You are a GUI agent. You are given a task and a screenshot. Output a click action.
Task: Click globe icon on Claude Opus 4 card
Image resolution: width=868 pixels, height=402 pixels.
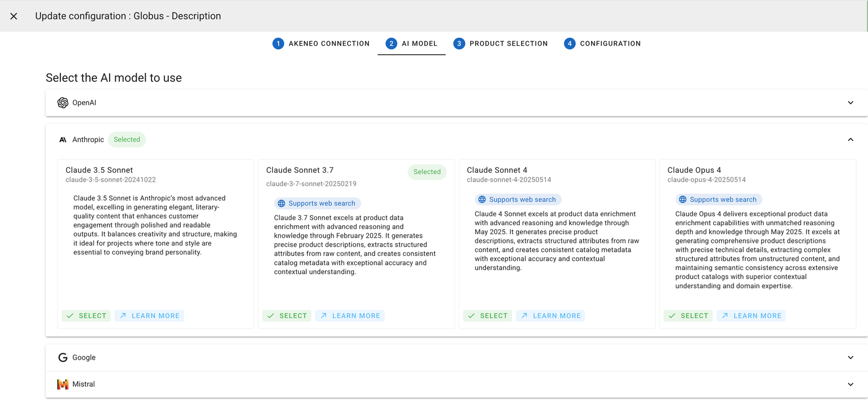tap(683, 199)
